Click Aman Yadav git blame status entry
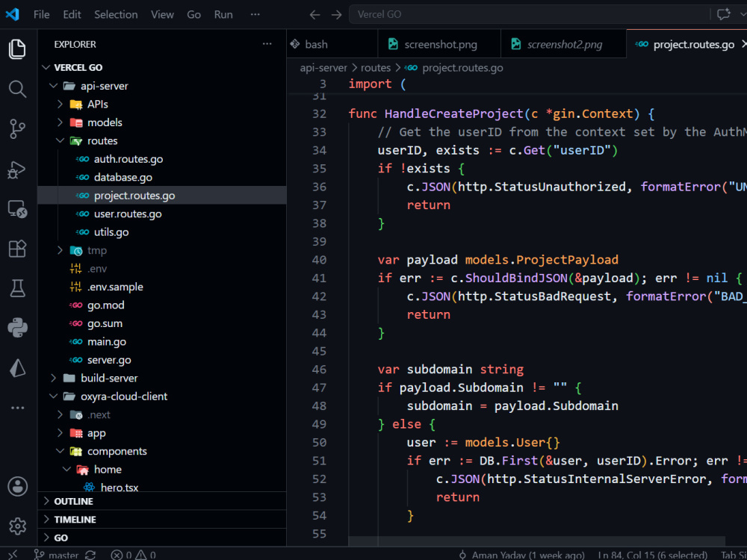The height and width of the screenshot is (560, 747). [521, 555]
